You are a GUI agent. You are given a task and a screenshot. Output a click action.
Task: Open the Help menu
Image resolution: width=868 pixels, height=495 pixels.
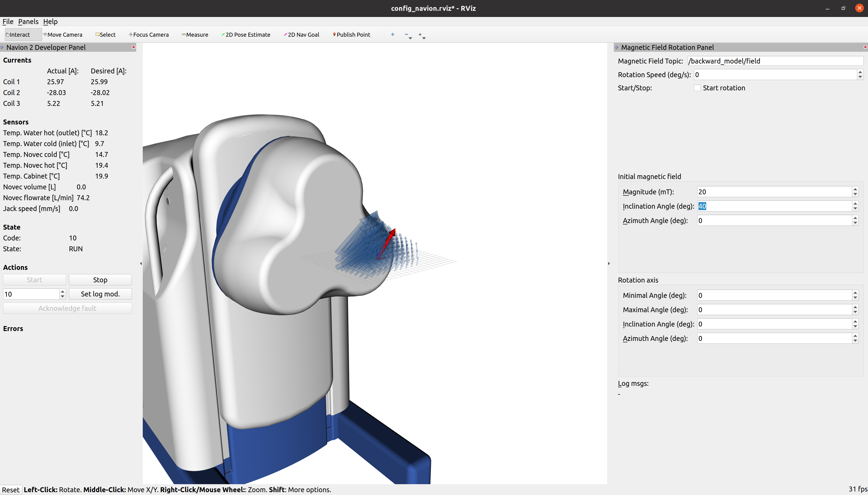point(50,21)
